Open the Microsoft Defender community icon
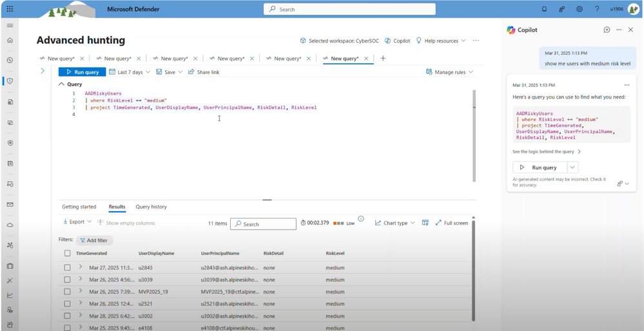Image resolution: width=644 pixels, height=331 pixels. click(562, 9)
